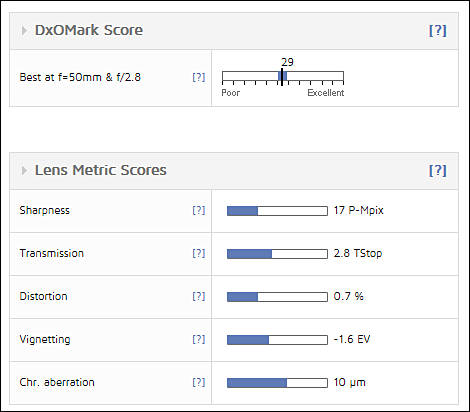Viewport: 470px width, 412px height.
Task: Click the Transmission score bar
Action: (277, 254)
